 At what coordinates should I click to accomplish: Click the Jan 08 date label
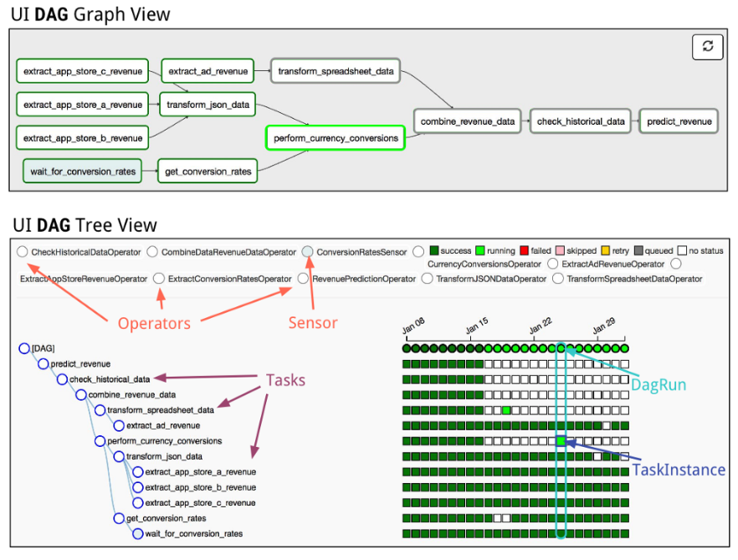(x=413, y=326)
